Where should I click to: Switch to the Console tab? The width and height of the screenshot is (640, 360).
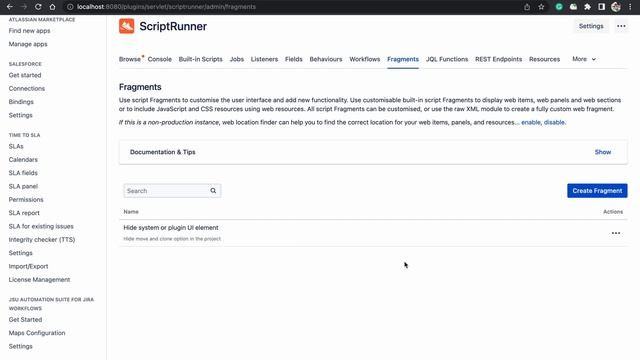160,59
